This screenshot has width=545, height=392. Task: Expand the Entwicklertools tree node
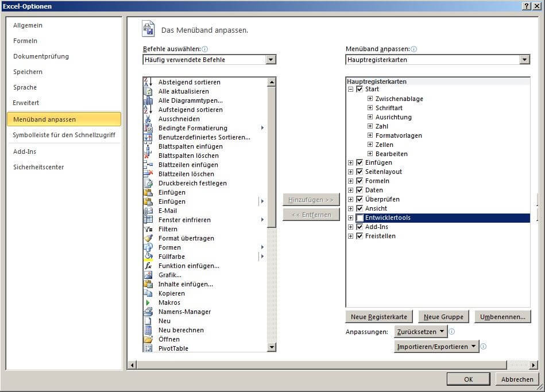point(351,218)
